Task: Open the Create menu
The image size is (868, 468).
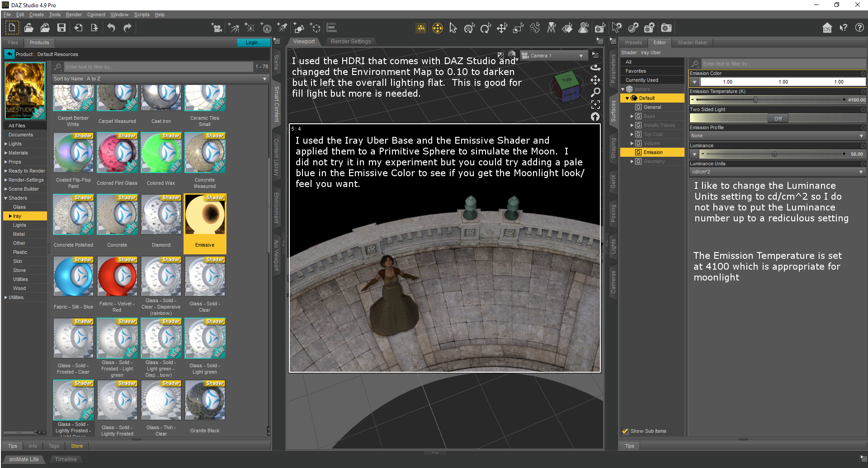Action: [37, 14]
